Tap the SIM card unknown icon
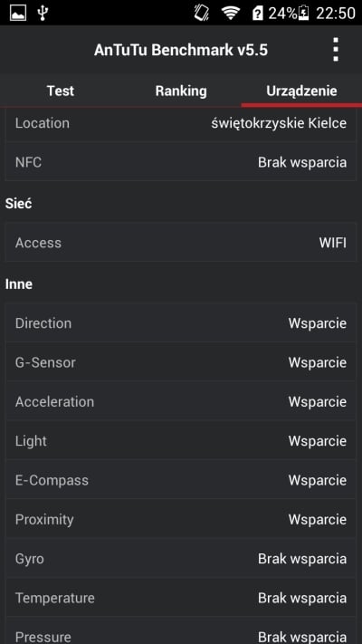 pos(257,14)
